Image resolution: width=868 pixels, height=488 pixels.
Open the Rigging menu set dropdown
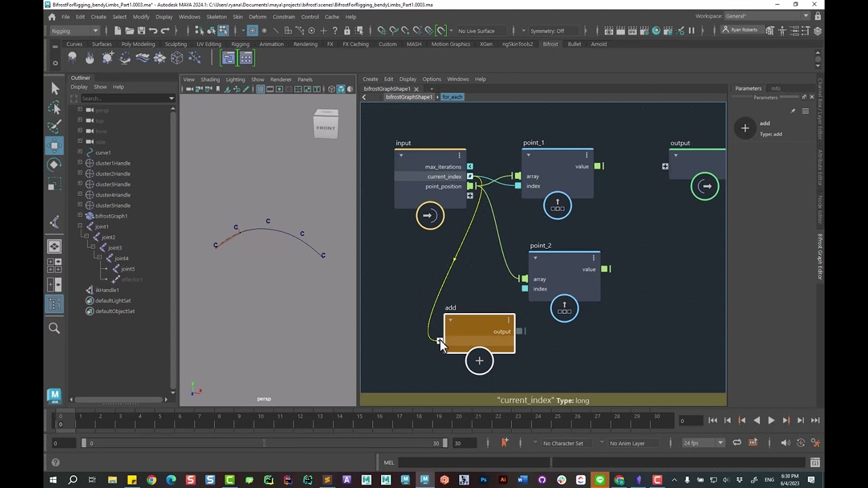pos(75,30)
